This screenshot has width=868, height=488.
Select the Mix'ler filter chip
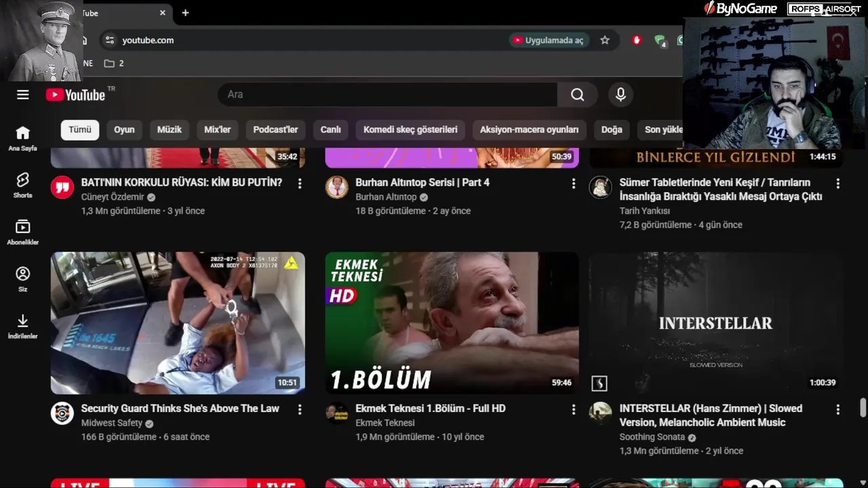click(x=218, y=129)
